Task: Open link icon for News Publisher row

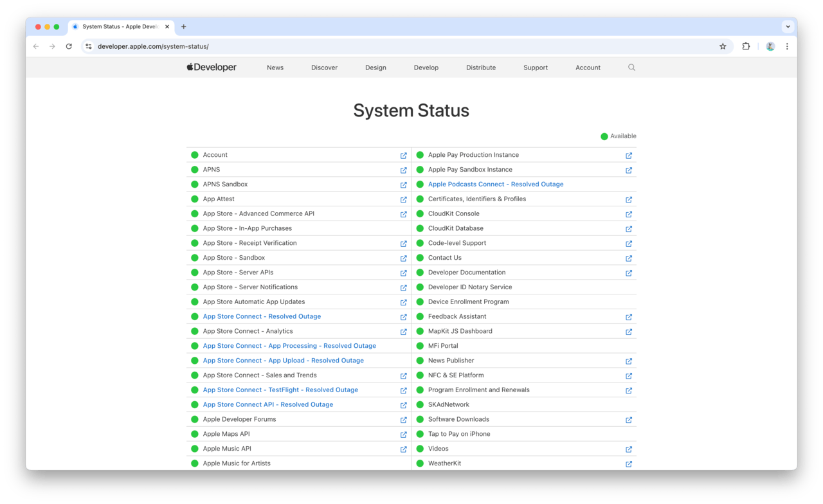Action: tap(629, 361)
